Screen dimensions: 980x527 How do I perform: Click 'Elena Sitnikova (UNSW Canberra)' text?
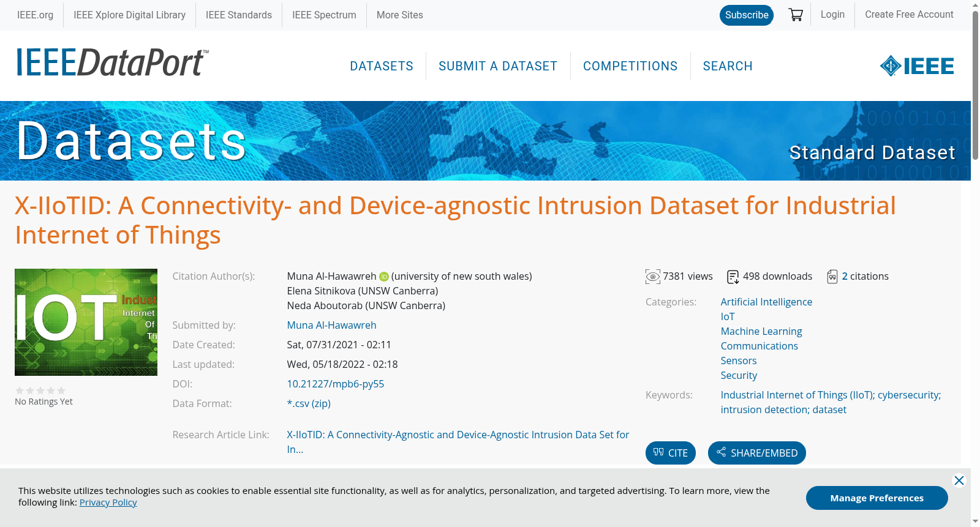(363, 291)
